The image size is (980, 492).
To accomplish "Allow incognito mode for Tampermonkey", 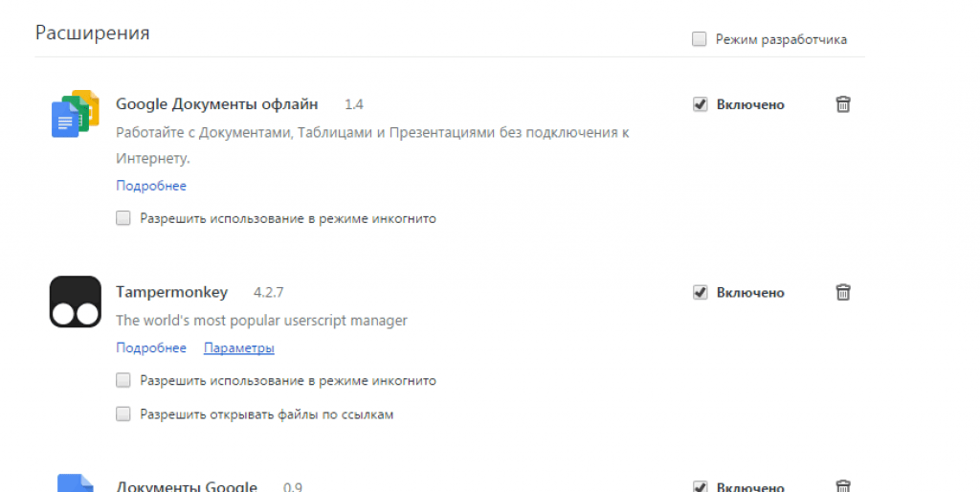I will [123, 380].
